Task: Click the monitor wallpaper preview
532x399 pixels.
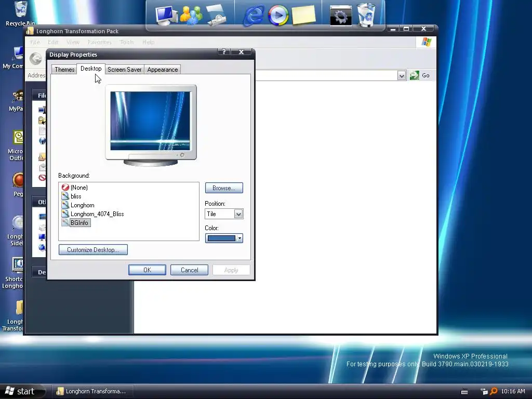Action: [150, 121]
